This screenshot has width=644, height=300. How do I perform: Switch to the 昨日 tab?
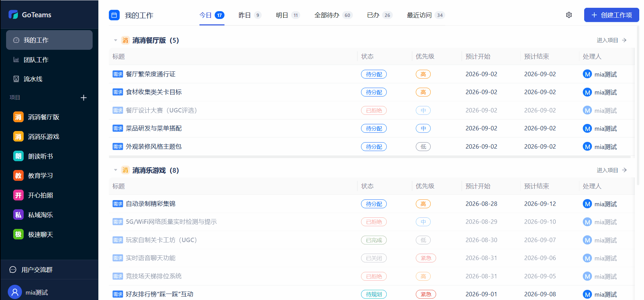point(250,15)
